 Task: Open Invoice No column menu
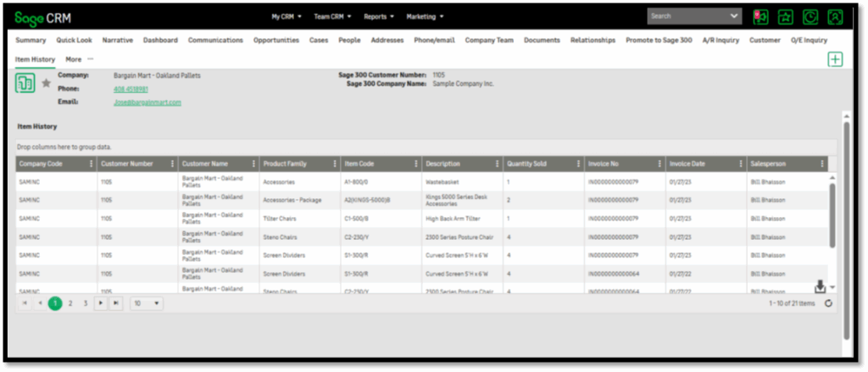(659, 164)
